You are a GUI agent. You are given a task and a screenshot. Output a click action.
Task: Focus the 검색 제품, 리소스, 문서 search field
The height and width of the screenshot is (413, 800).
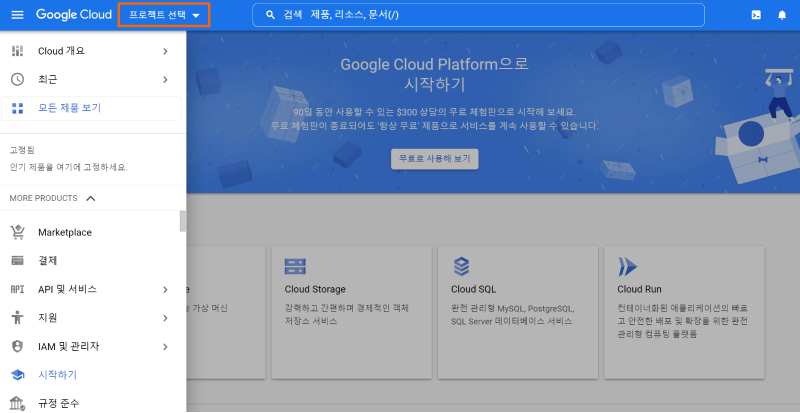[478, 15]
